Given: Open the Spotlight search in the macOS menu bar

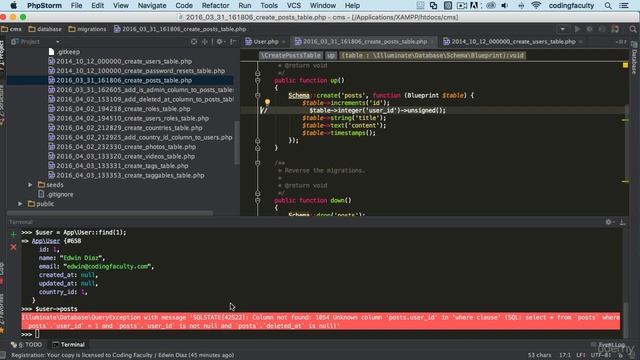Looking at the screenshot, I should (608, 5).
